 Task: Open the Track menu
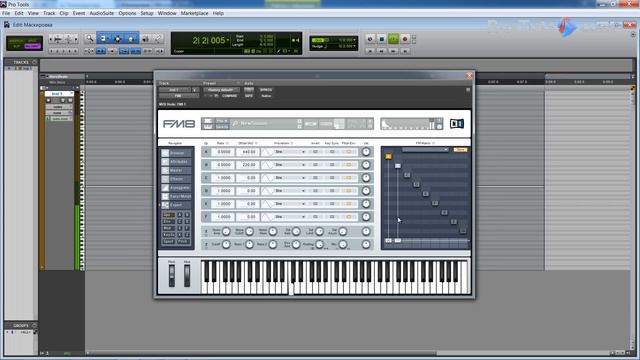(49, 13)
